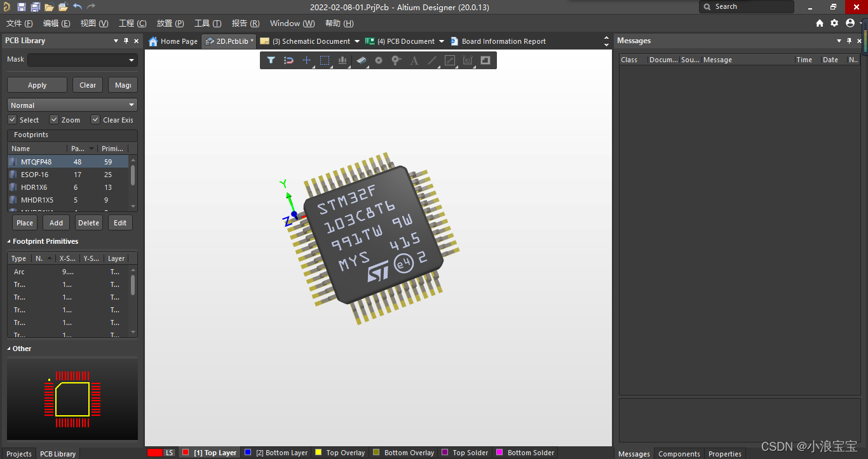Click the Apply button
868x459 pixels.
click(37, 85)
